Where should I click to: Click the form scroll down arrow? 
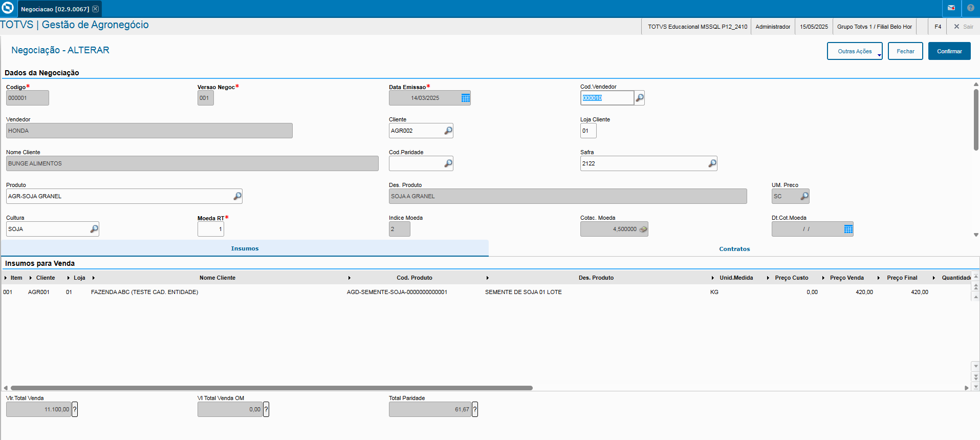click(976, 235)
